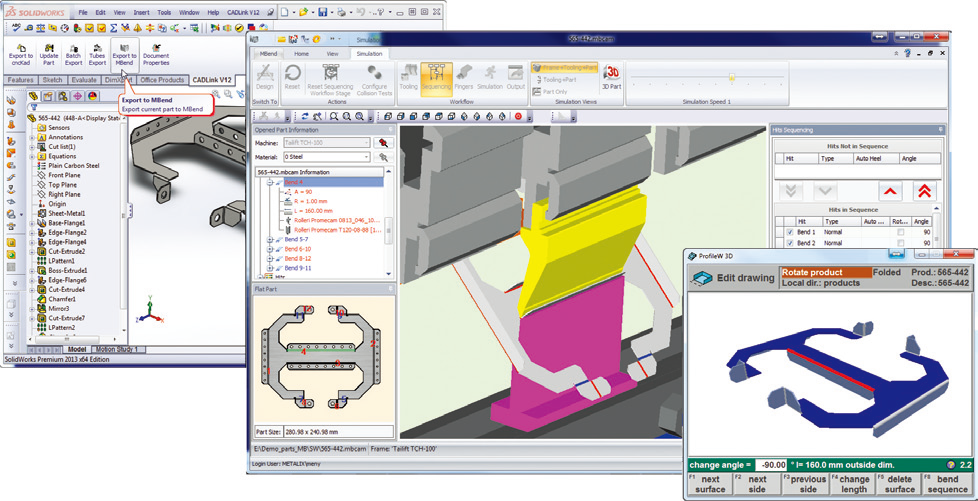
Task: Switch to the Evaluate tab in SolidWorks
Action: pos(84,80)
